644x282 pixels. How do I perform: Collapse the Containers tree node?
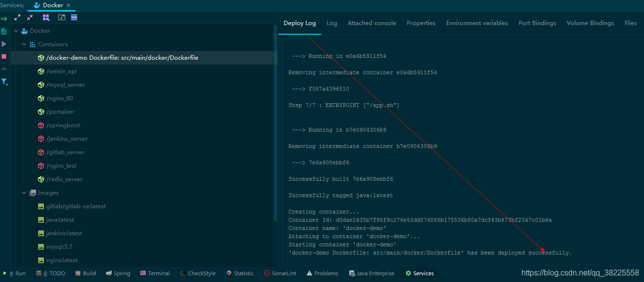[x=24, y=44]
